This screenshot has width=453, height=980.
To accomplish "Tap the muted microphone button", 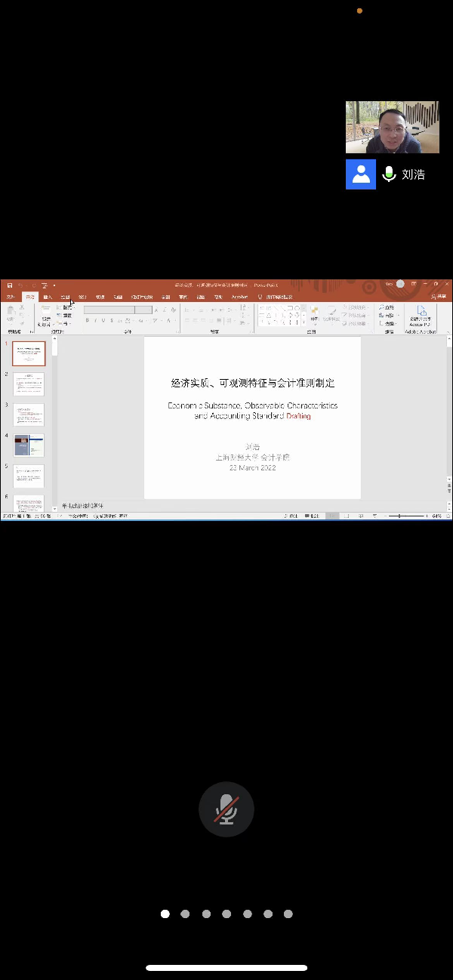I will coord(226,809).
